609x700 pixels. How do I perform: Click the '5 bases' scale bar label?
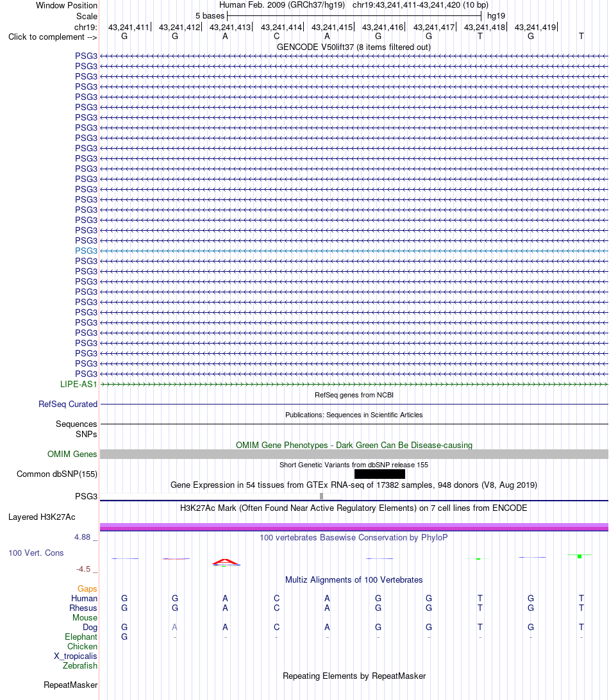(x=210, y=15)
